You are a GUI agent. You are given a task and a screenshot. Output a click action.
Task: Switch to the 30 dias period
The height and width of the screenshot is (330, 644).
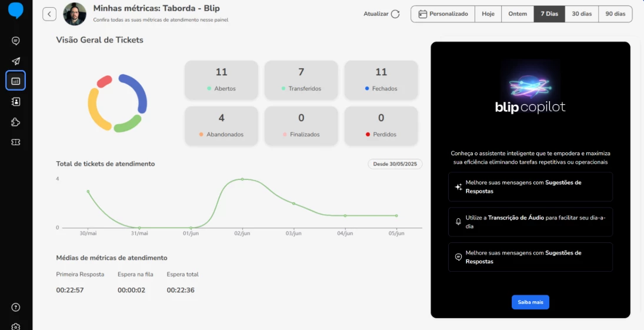coord(582,14)
